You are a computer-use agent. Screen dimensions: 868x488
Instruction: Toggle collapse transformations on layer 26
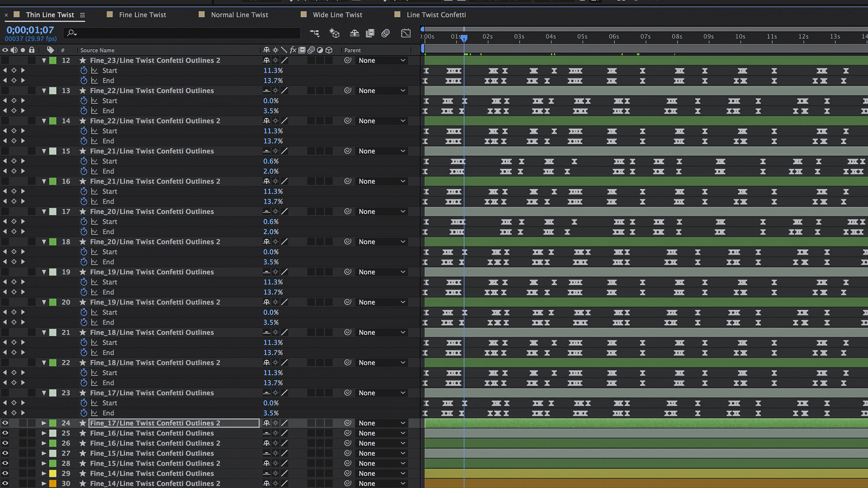[x=275, y=443]
